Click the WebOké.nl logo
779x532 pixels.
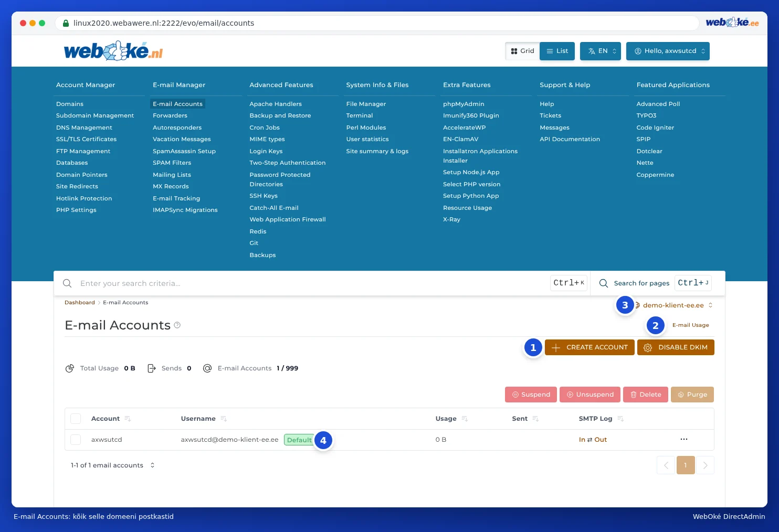[113, 51]
